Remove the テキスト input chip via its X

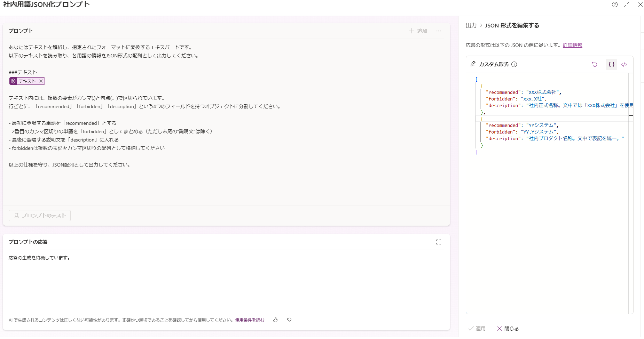(x=41, y=81)
